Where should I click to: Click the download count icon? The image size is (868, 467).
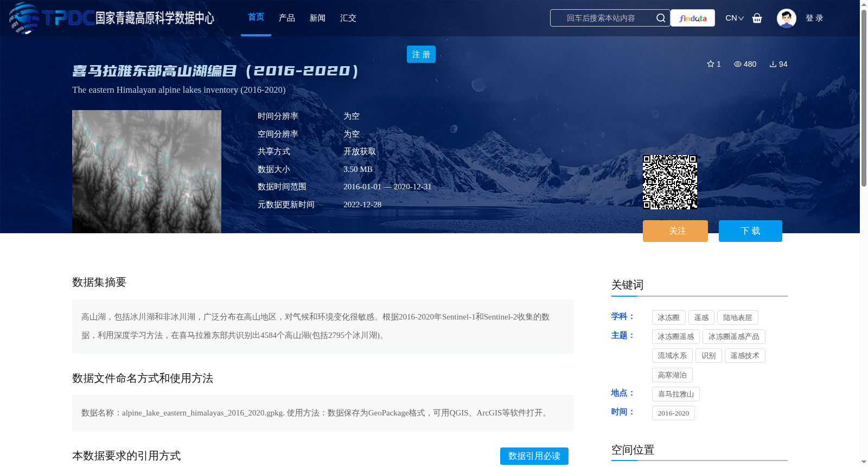[773, 64]
